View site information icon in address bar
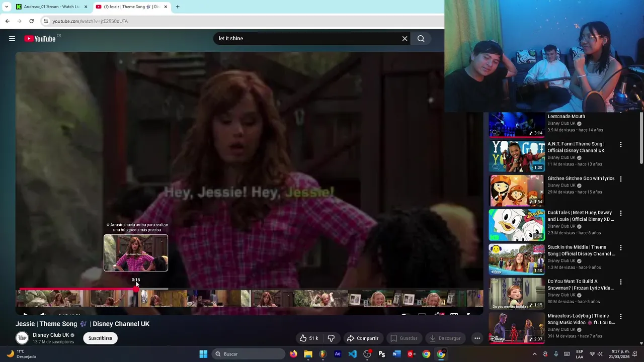The height and width of the screenshot is (362, 644). click(46, 21)
